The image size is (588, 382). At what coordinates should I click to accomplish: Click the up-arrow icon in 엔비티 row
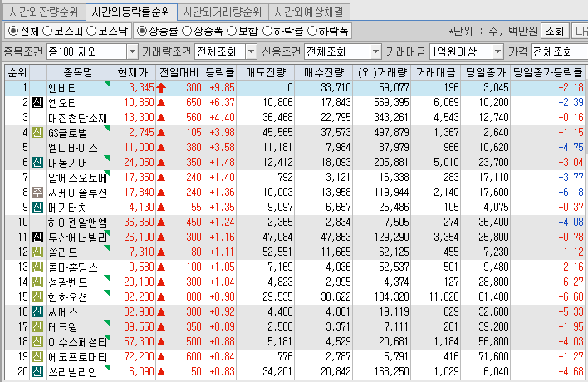pyautogui.click(x=161, y=88)
